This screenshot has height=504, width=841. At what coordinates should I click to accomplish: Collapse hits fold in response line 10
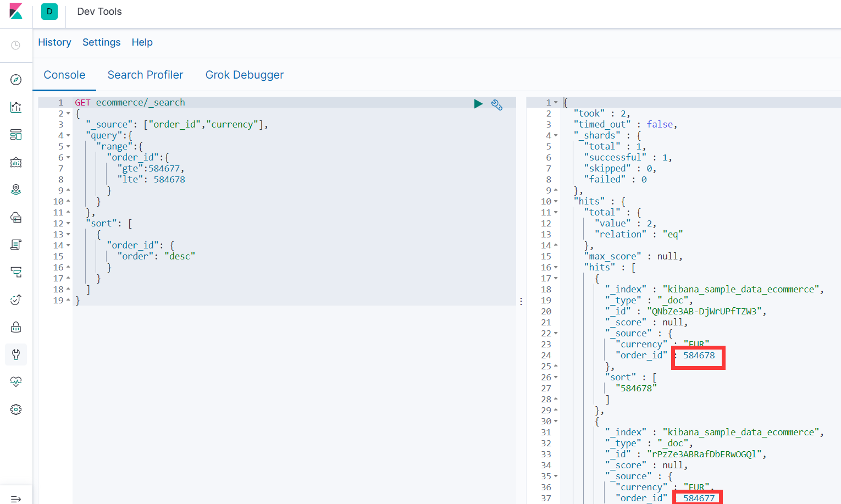pyautogui.click(x=556, y=202)
